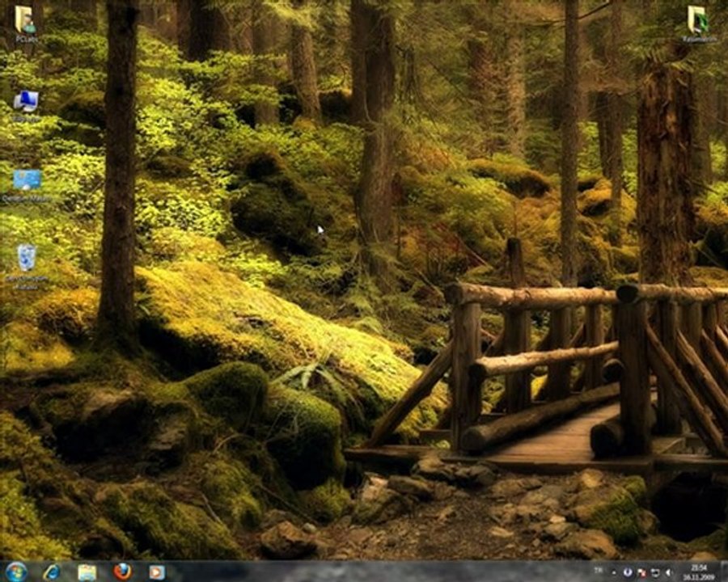Open Windows Media Player taskbar icon
Viewport: 728px width, 582px height.
tap(157, 572)
